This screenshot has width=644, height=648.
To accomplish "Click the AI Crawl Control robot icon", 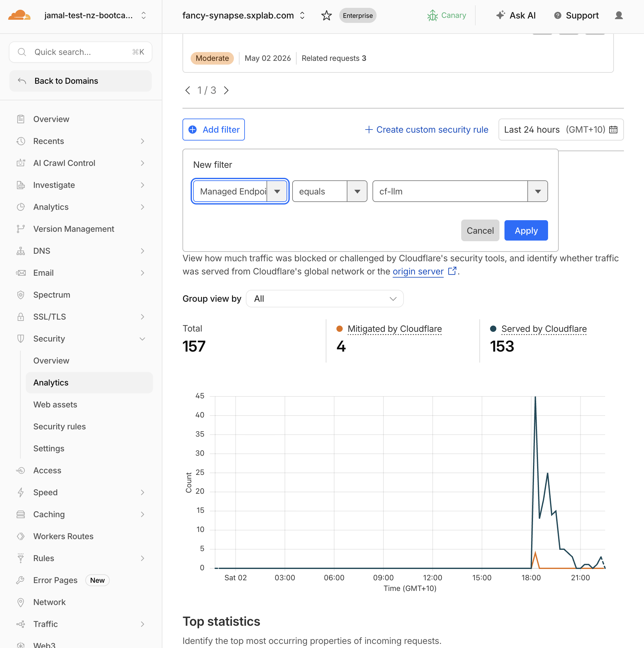I will 21,163.
